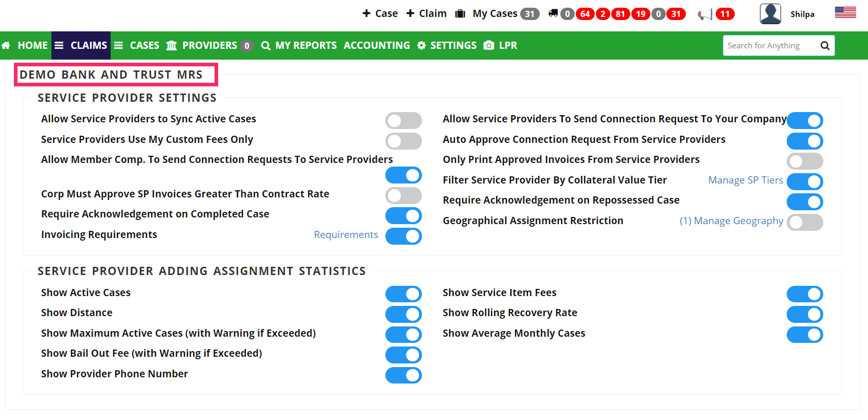
Task: Click the home house icon
Action: (x=6, y=46)
